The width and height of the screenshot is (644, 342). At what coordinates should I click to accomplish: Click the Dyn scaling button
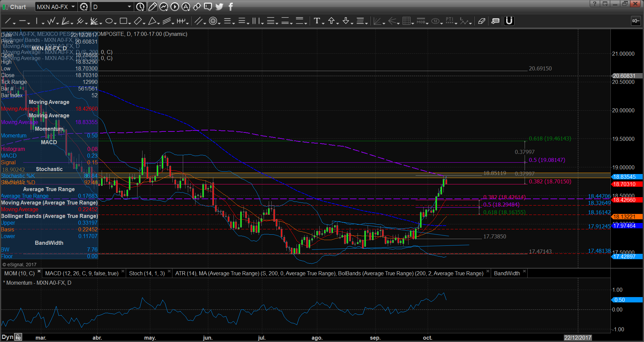pyautogui.click(x=7, y=337)
